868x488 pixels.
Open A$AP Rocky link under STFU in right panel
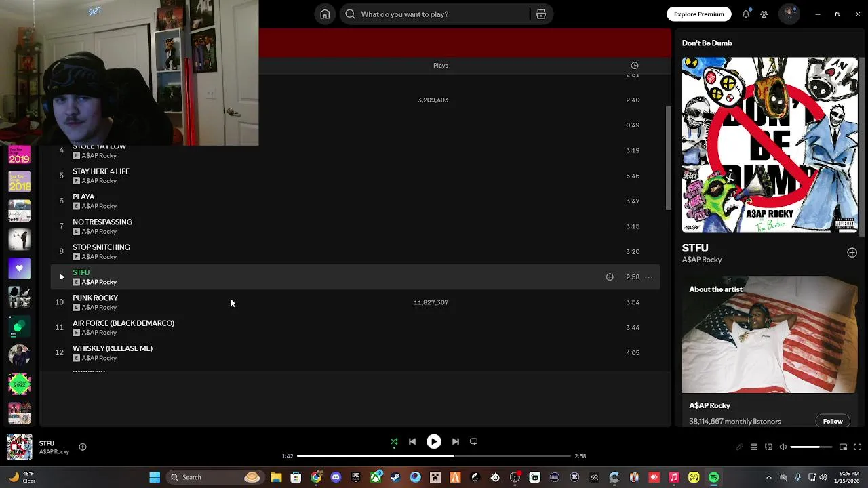[x=702, y=260]
